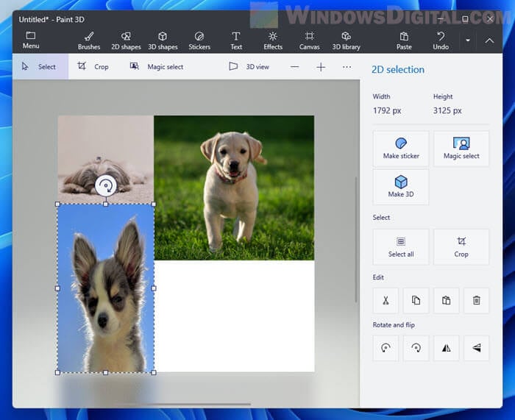Click the top-left selection corner handle

[x=58, y=204]
